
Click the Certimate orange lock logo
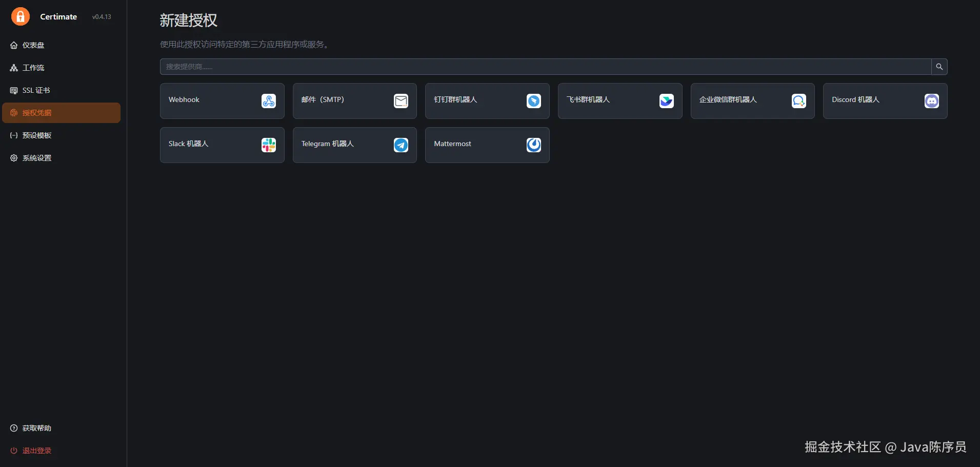(x=21, y=16)
